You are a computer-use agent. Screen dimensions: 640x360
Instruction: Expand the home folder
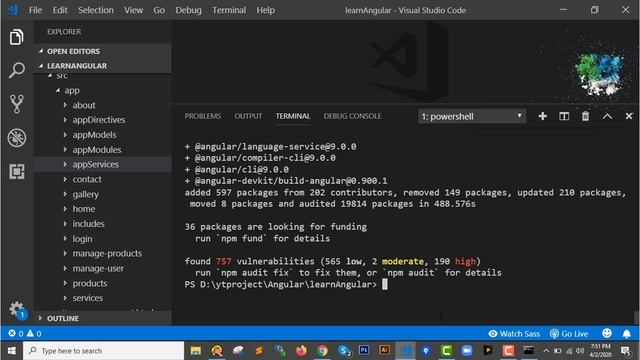click(x=102, y=209)
